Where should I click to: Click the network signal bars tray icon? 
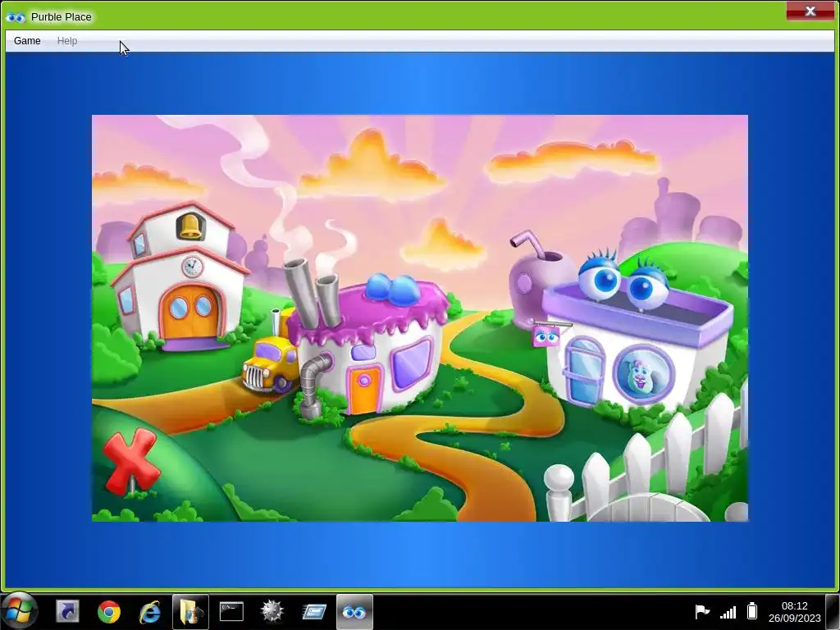coord(728,612)
